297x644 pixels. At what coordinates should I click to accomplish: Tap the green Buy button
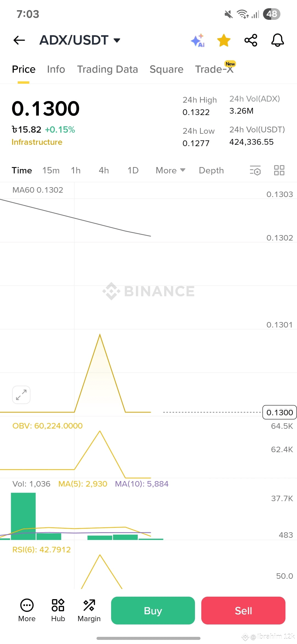pyautogui.click(x=153, y=610)
